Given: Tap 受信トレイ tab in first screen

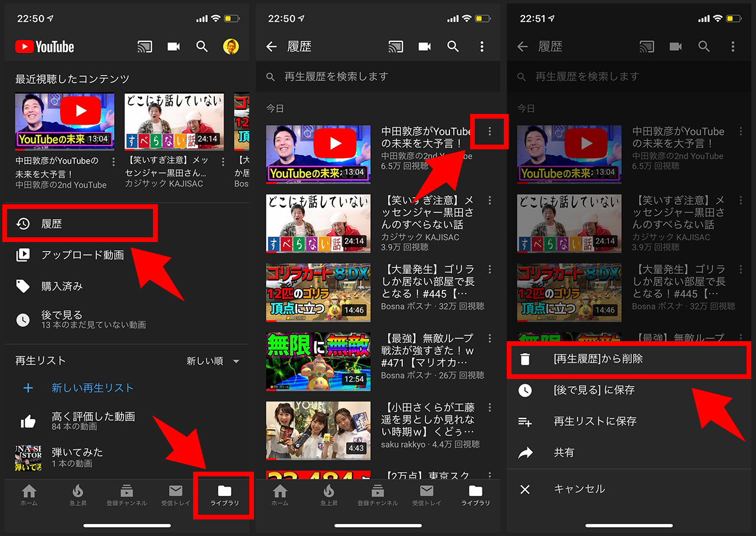Looking at the screenshot, I should click(175, 495).
